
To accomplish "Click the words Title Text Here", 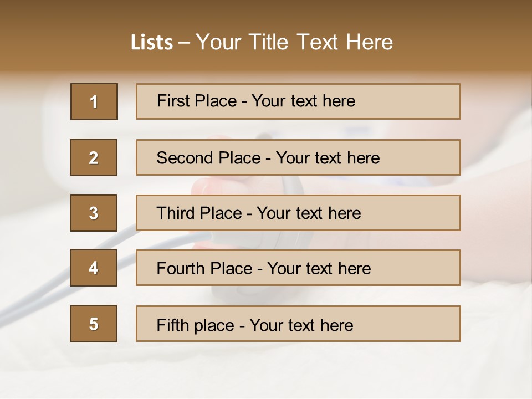I will click(321, 42).
